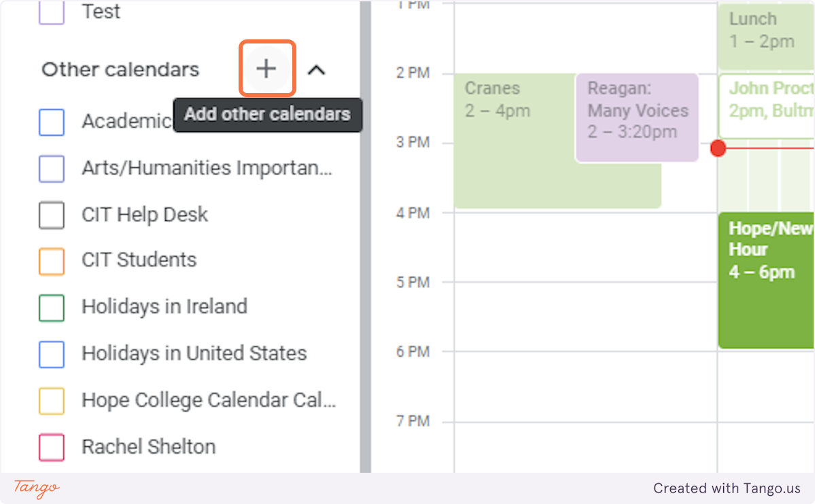
Task: Toggle the Test calendar checkbox
Action: point(52,12)
